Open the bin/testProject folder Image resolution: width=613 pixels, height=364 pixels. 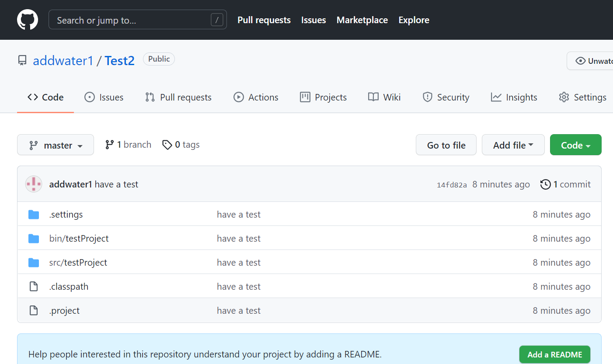79,239
